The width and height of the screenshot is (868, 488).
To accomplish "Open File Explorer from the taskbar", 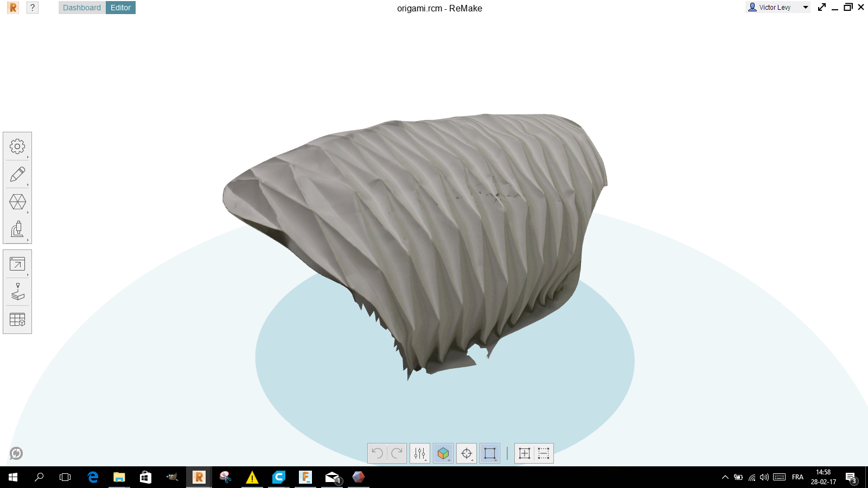I will [x=119, y=477].
